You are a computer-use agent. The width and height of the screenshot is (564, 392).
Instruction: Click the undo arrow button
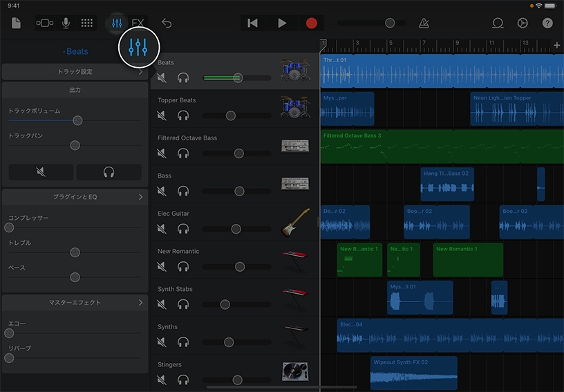coord(167,23)
